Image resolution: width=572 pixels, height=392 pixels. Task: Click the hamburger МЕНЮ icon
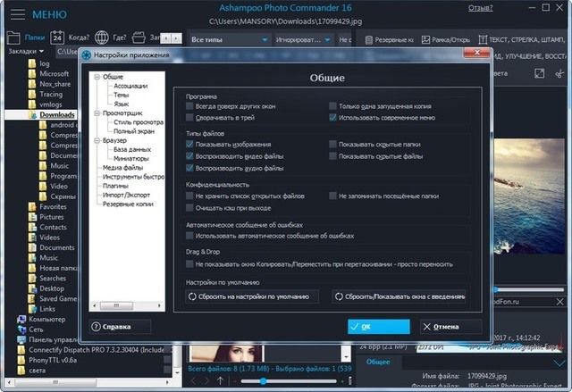[x=14, y=14]
